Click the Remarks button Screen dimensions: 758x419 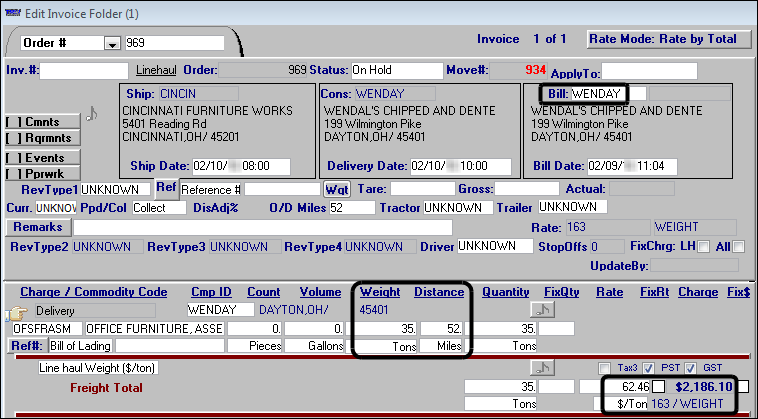click(x=38, y=227)
